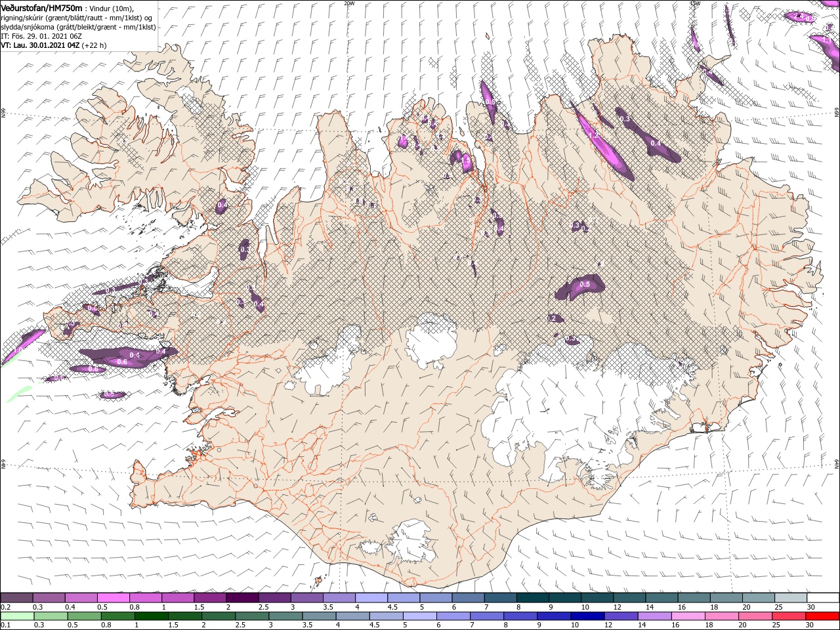Select the bright pink 0.5 snow scale swatch
840x630 pixels.
point(113,597)
